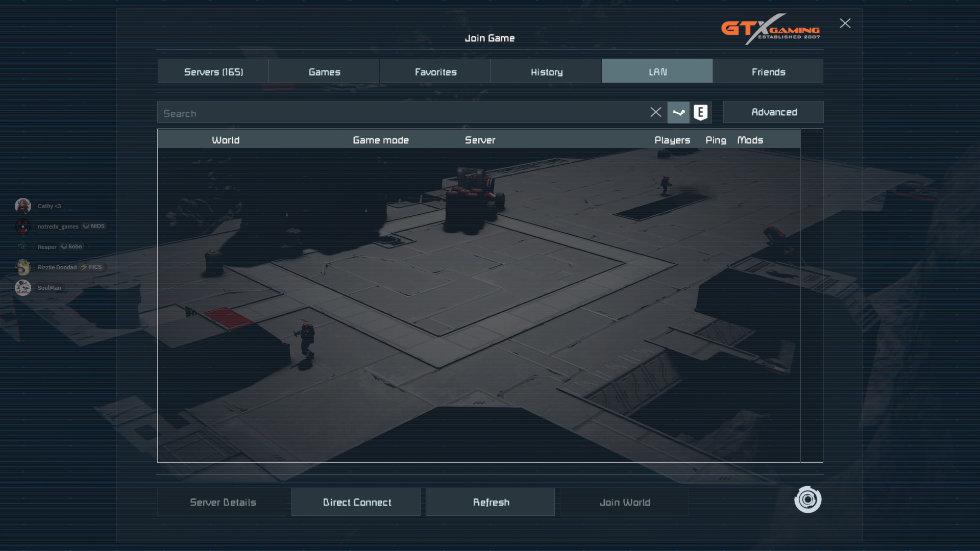Click Rizzlie Doodad's avatar
This screenshot has width=980, height=551.
tap(23, 267)
